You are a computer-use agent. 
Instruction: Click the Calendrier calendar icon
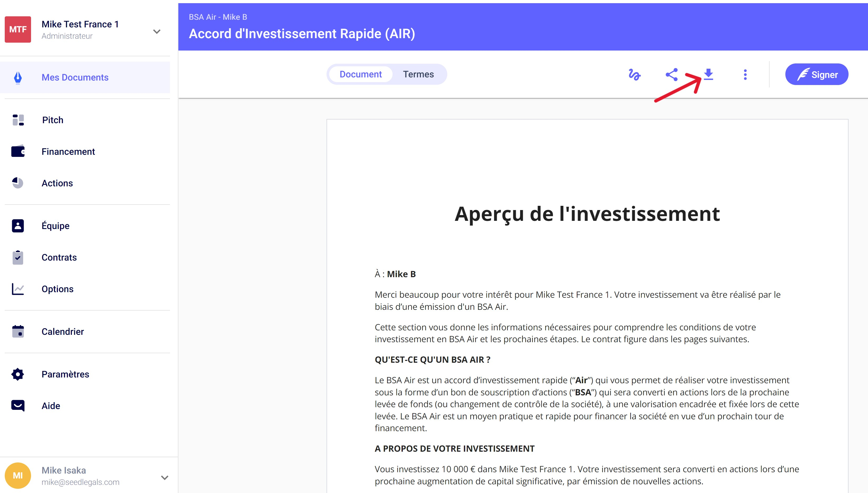[x=18, y=331]
